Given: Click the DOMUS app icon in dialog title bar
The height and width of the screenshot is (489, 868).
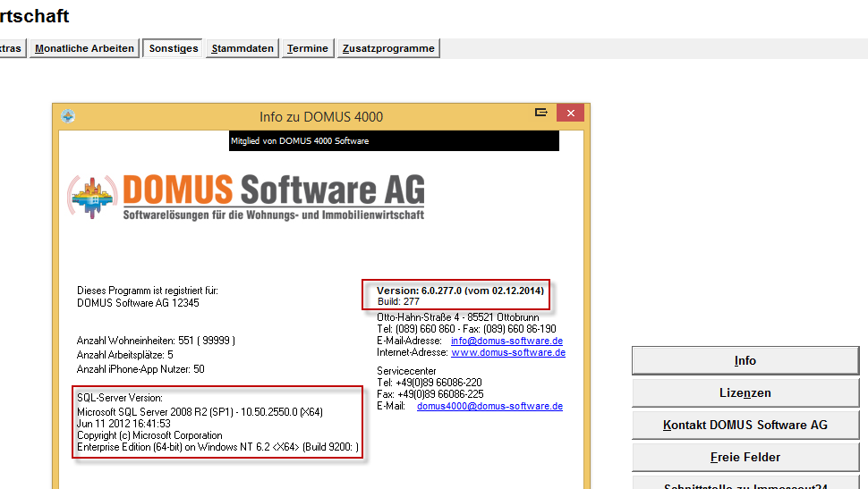Looking at the screenshot, I should [x=68, y=116].
